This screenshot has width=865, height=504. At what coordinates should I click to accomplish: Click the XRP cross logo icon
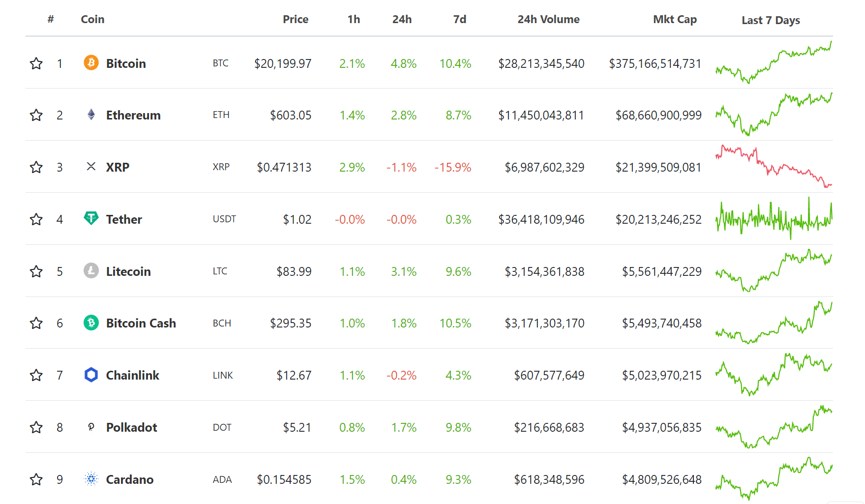point(91,167)
